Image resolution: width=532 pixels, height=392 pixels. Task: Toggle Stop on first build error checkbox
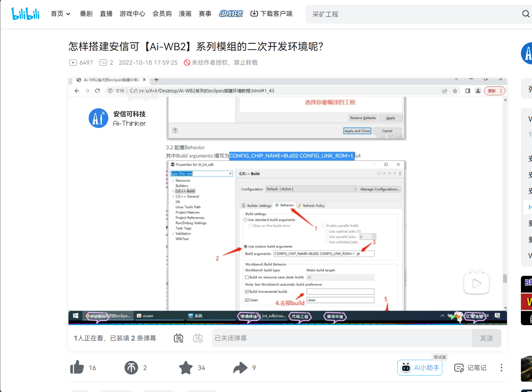[x=251, y=226]
